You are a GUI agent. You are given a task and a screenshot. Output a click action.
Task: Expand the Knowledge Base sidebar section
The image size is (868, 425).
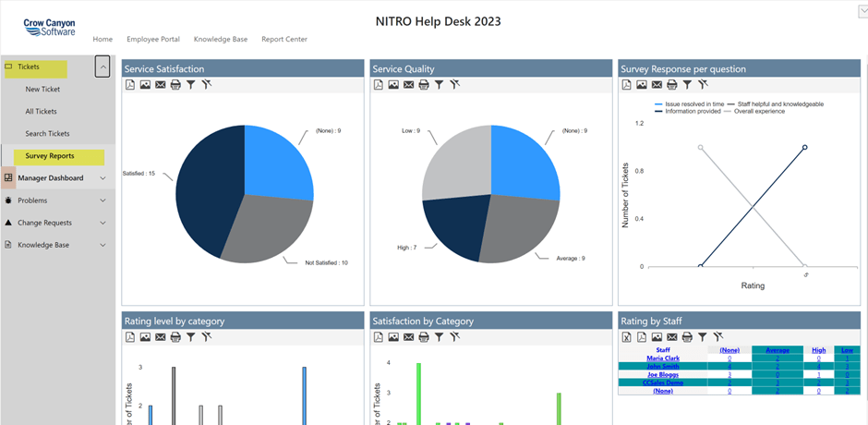(103, 245)
